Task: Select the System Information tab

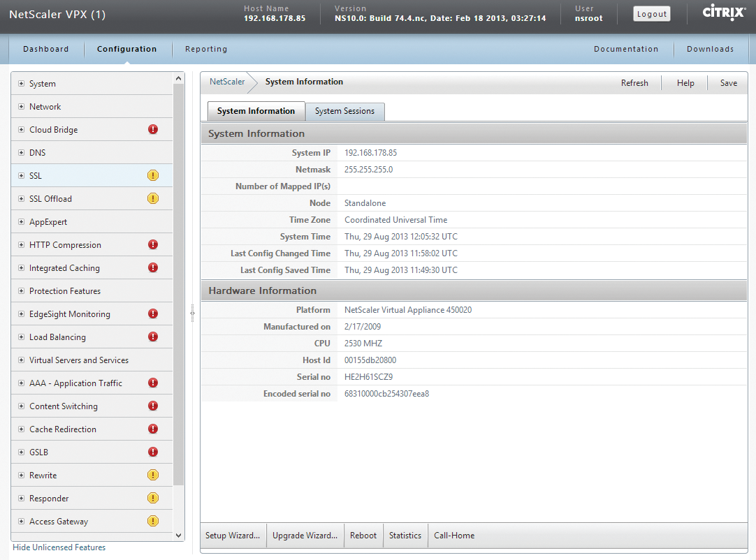Action: pos(256,111)
